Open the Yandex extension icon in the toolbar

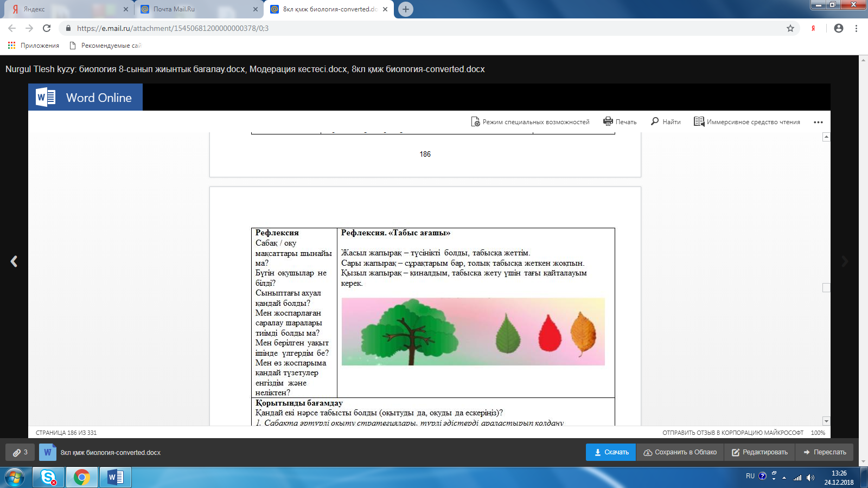click(x=813, y=28)
